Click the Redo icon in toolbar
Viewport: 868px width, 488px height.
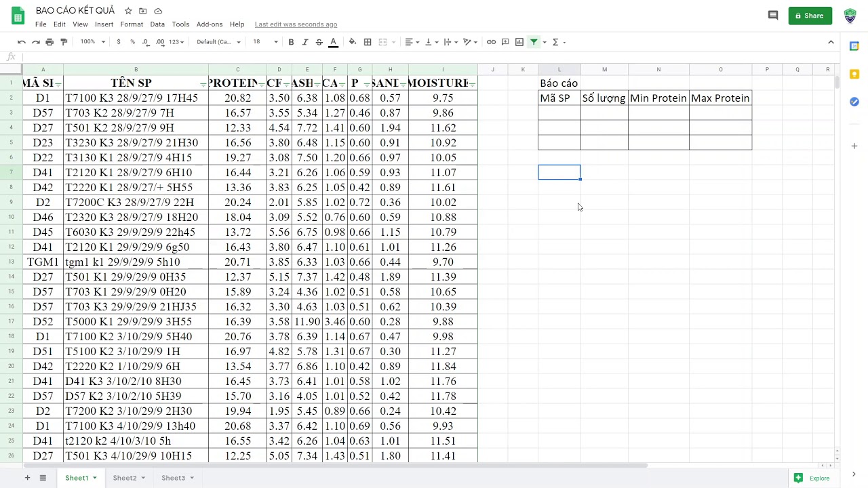36,42
